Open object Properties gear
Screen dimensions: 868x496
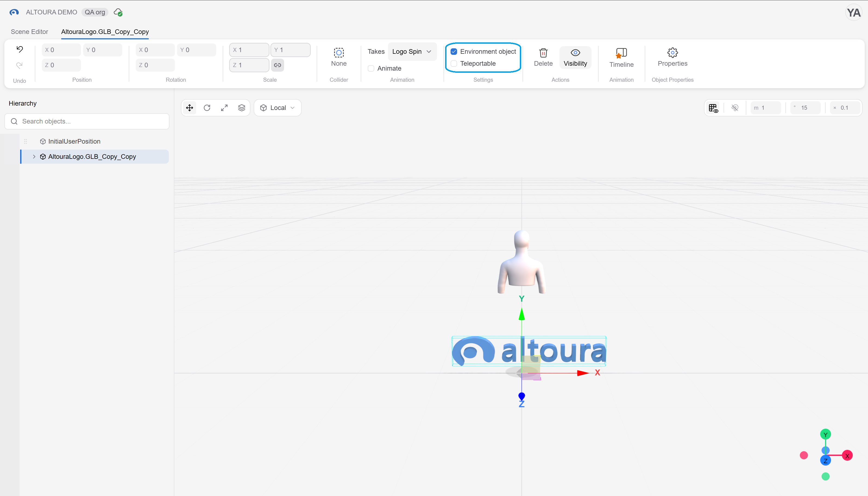pos(672,58)
